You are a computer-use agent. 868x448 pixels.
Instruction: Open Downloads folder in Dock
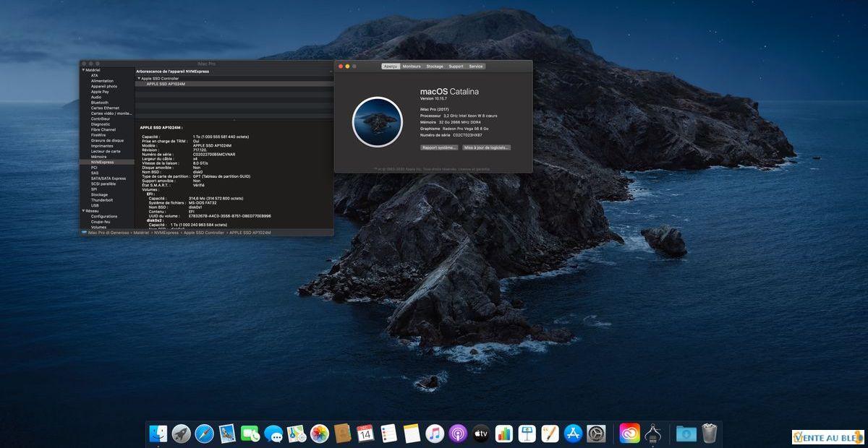coord(686,434)
